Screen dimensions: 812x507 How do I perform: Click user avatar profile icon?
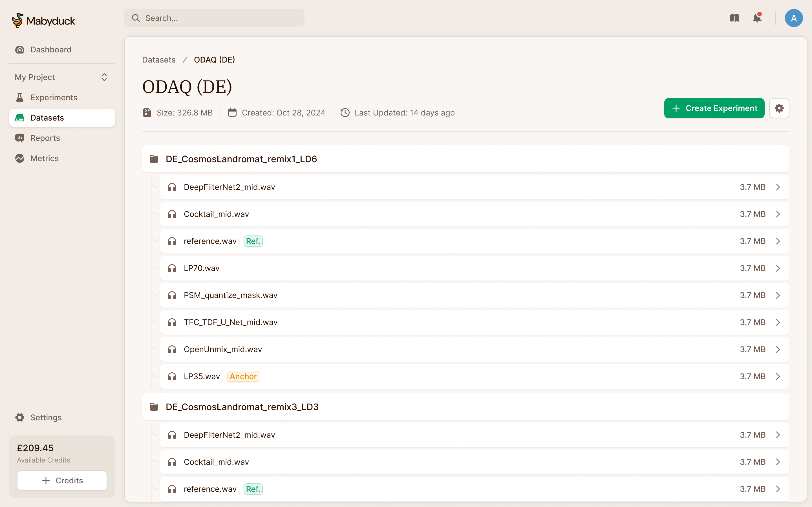coord(793,17)
